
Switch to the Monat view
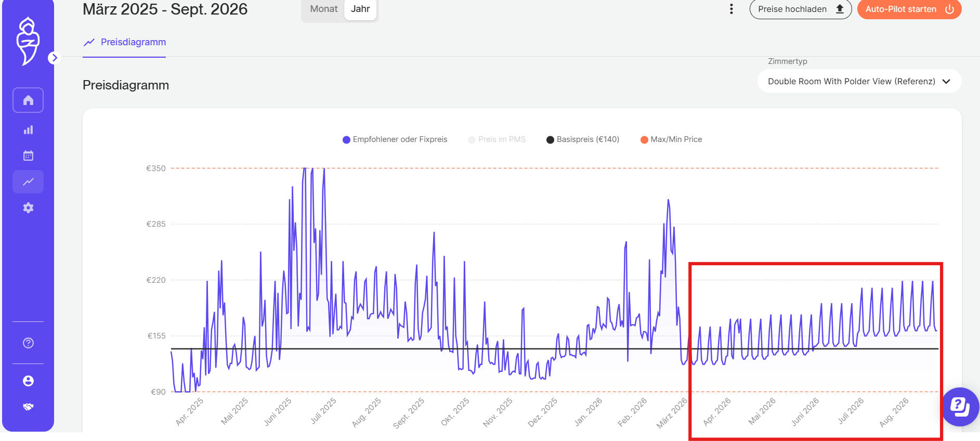point(323,9)
